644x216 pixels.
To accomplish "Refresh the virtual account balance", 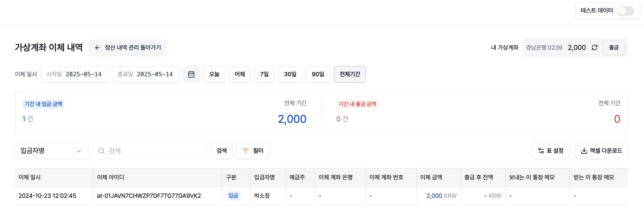I will coord(595,48).
